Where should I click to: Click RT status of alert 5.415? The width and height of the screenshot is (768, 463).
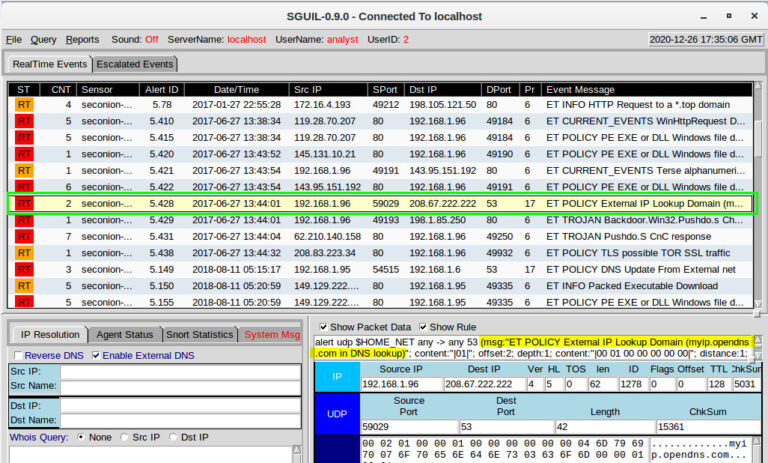[24, 138]
